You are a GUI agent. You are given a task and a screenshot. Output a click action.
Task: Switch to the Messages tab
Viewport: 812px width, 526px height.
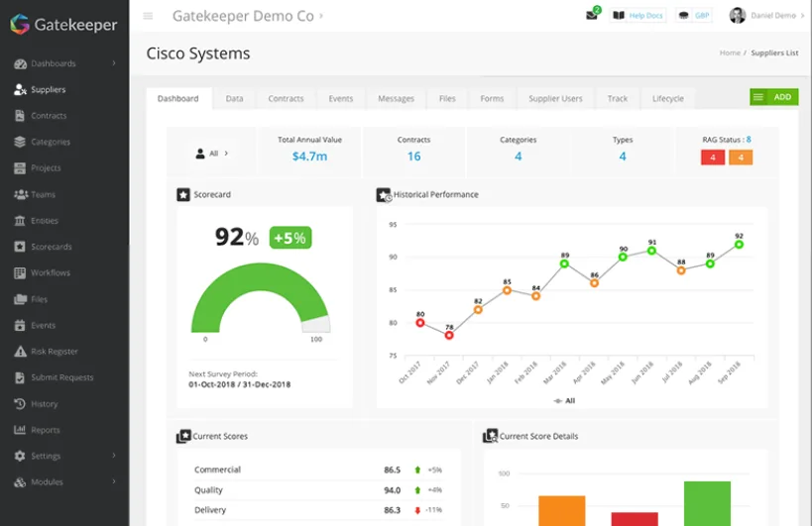point(397,99)
